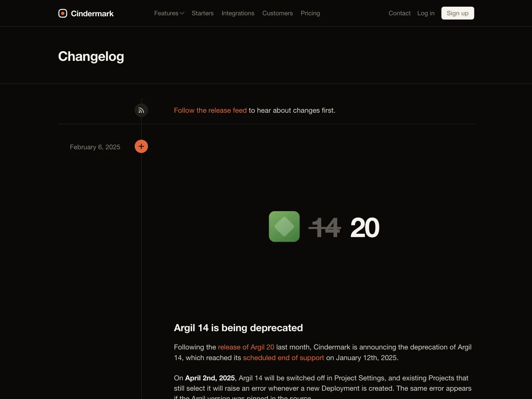This screenshot has height=399, width=532.
Task: Click the bold 'April 2nd, 2025' date
Action: 210,378
